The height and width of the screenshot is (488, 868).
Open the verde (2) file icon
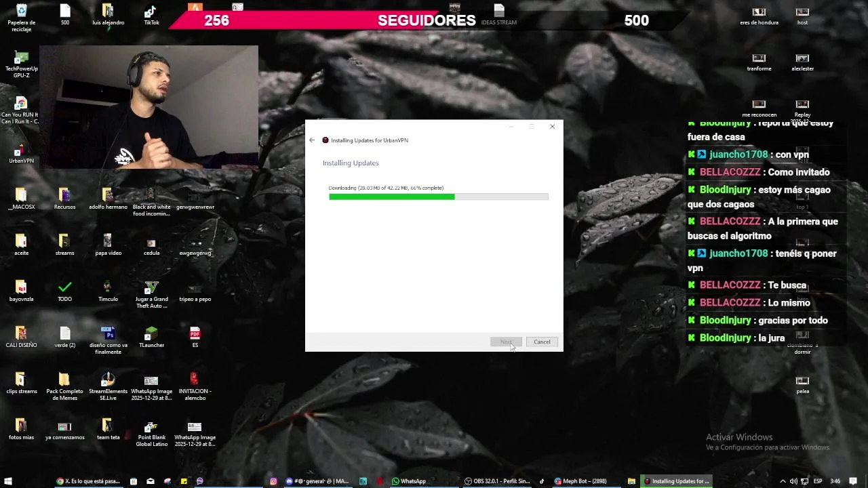click(64, 338)
